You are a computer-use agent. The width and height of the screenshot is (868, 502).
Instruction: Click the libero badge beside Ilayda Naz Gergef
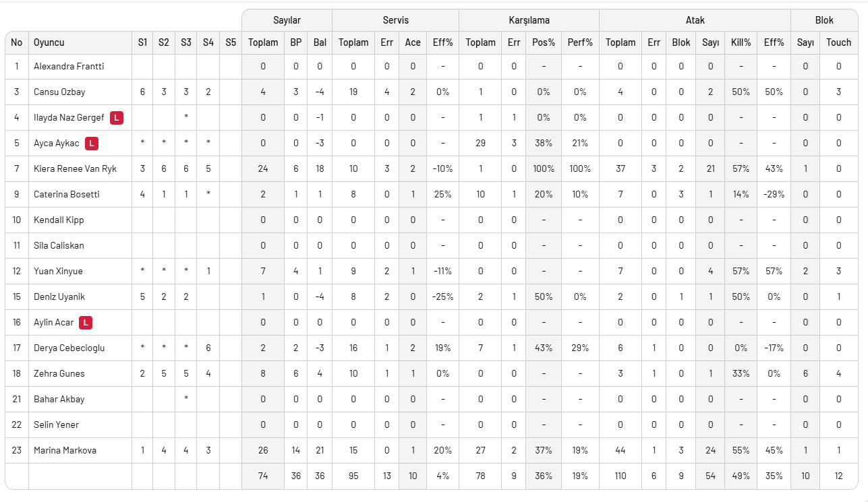click(x=117, y=118)
